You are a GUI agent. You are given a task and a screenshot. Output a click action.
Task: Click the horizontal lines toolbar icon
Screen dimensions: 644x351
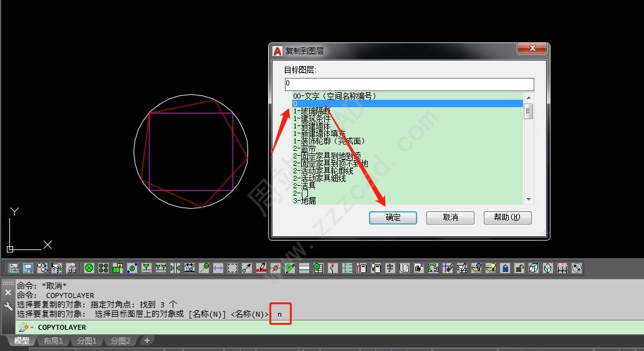[x=304, y=268]
